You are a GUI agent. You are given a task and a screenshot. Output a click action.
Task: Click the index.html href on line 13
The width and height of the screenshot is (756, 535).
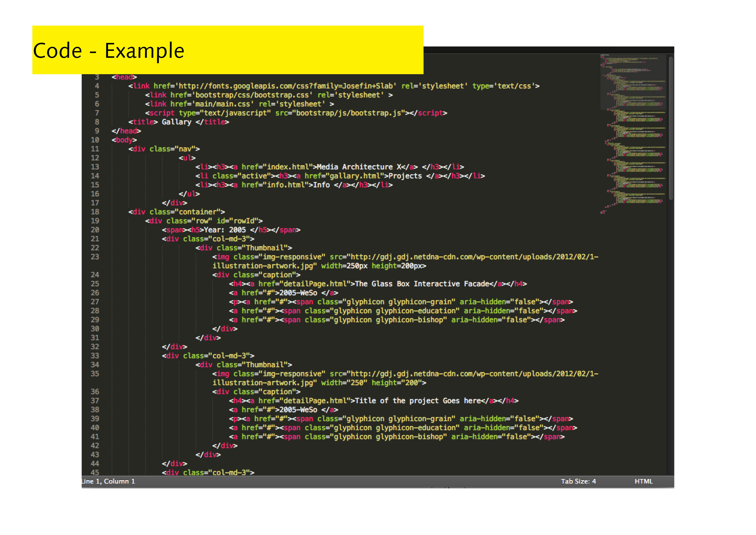[289, 167]
